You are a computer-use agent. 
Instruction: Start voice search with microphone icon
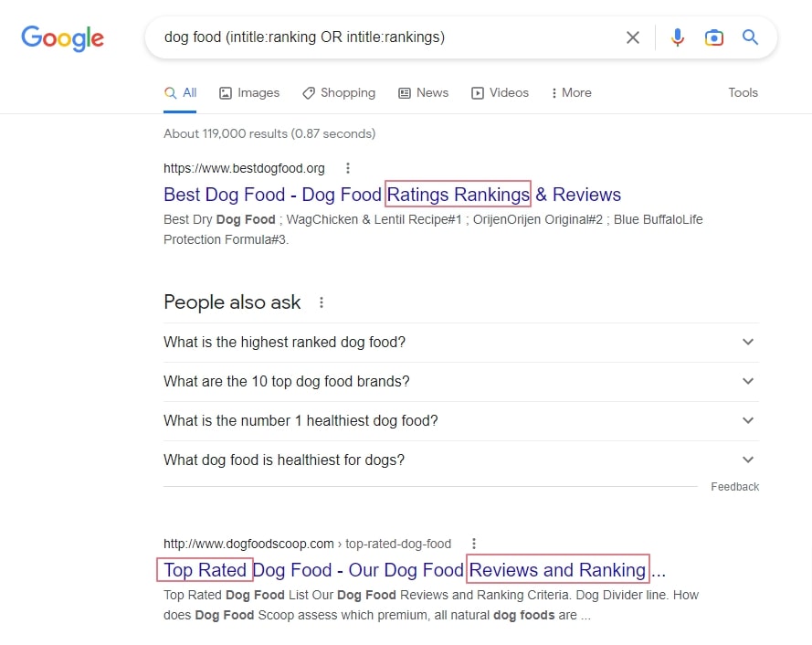click(678, 37)
